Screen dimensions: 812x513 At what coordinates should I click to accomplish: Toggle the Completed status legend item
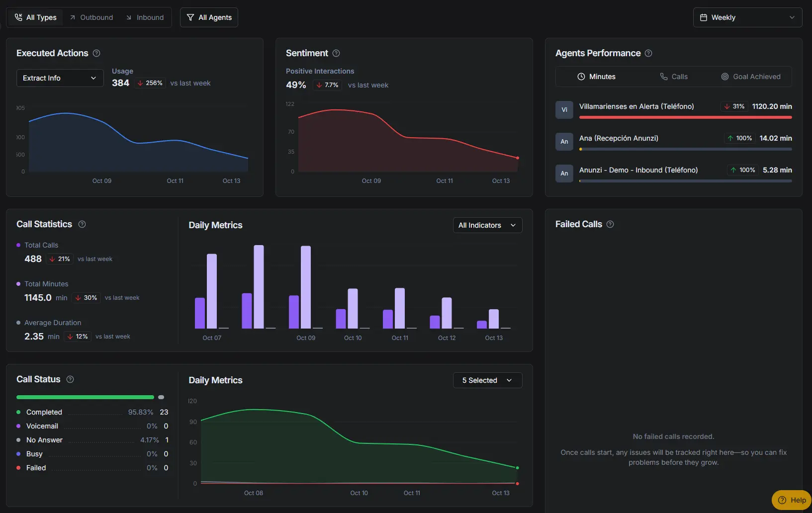tap(44, 412)
